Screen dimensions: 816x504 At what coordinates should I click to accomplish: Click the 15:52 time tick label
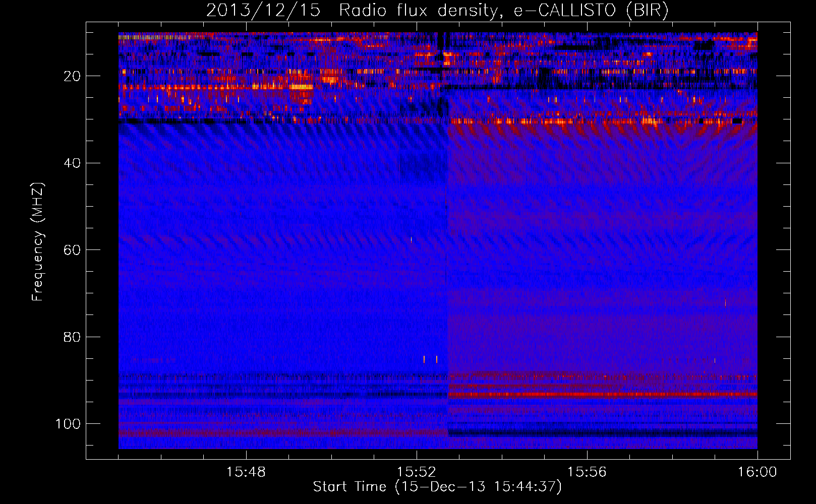pos(417,472)
